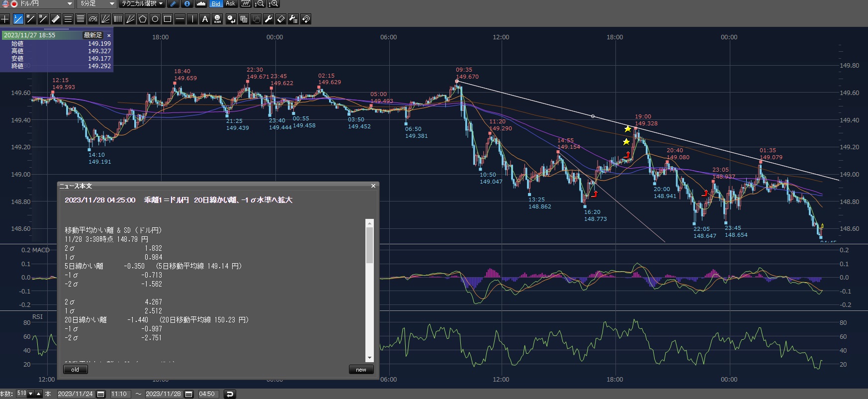The height and width of the screenshot is (399, 868).
Task: Click the 'old' news button
Action: pyautogui.click(x=75, y=370)
